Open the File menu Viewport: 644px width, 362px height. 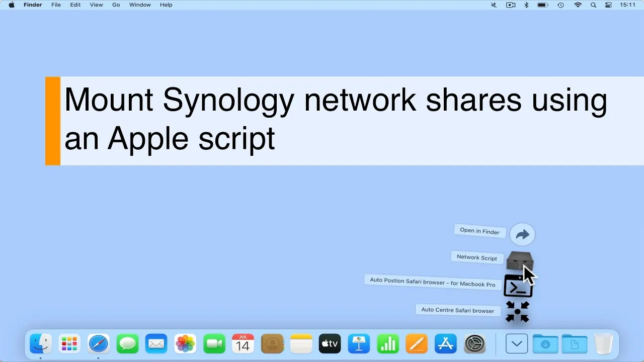pyautogui.click(x=56, y=5)
